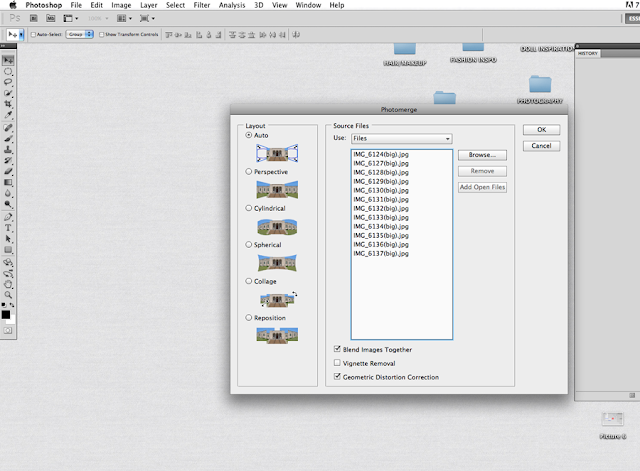Open the Filter menu
Image resolution: width=640 pixels, height=471 pixels.
[x=202, y=5]
